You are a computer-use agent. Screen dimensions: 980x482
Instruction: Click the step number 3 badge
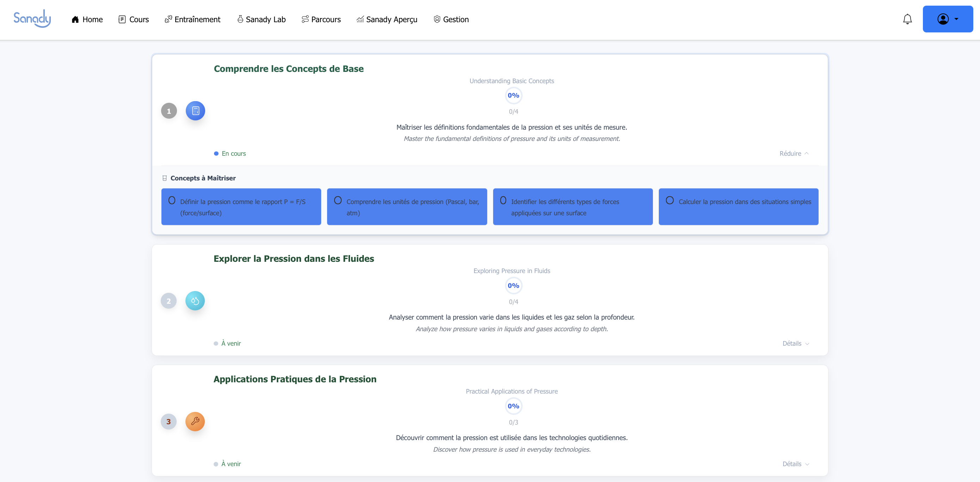point(168,421)
